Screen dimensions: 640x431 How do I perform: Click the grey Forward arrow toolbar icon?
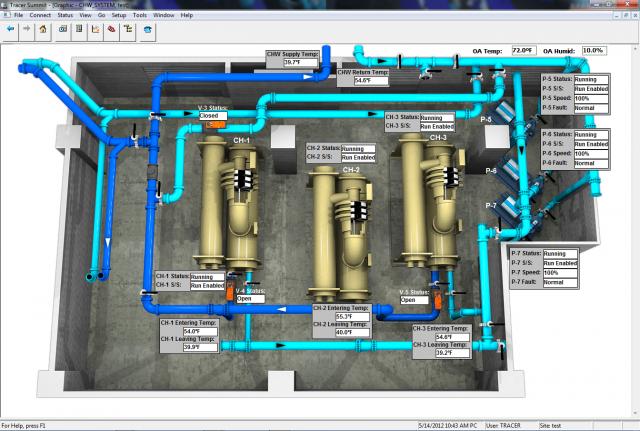25,29
